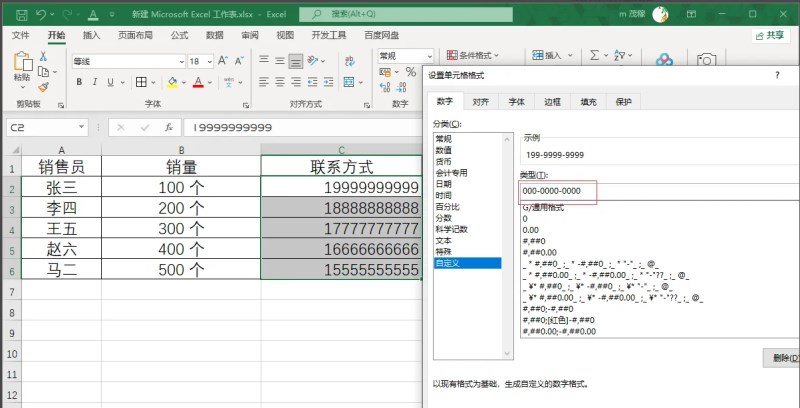Click the 删除 button in dialog
Screen dimensions: 800x408
tap(782, 358)
